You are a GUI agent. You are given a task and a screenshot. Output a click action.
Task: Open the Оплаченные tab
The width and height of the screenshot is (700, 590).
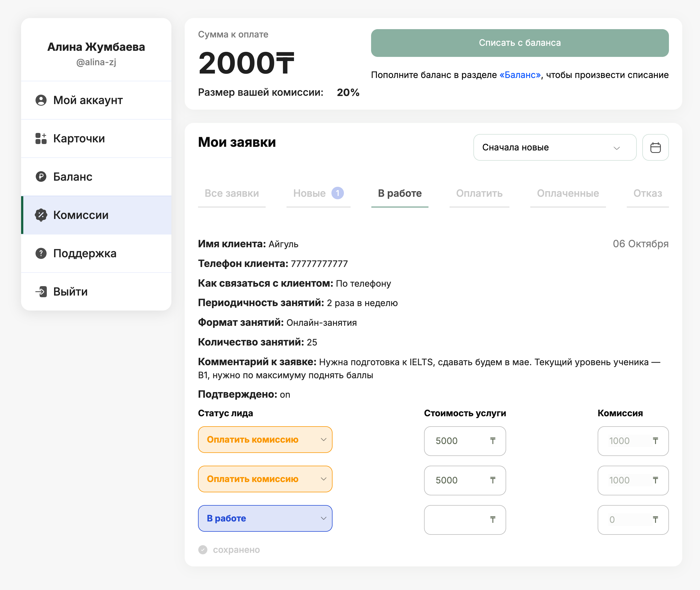[x=568, y=193]
